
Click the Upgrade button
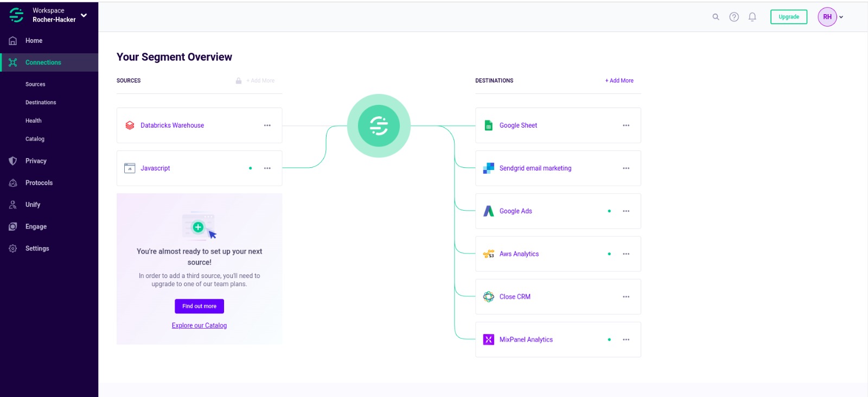(x=789, y=17)
